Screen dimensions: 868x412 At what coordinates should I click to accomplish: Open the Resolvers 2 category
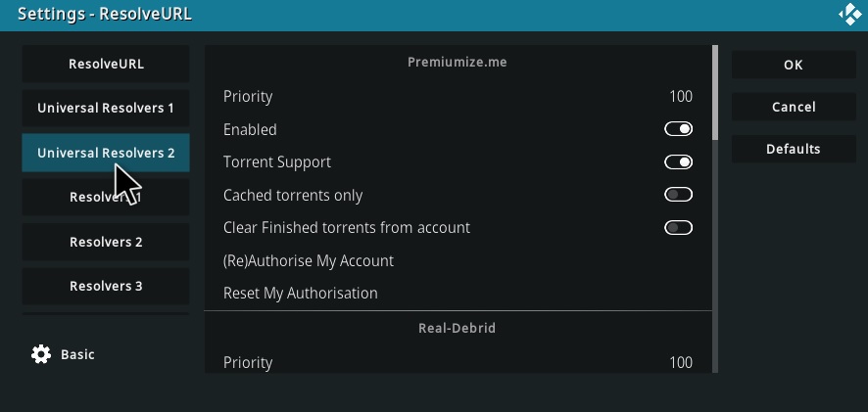[x=106, y=243]
